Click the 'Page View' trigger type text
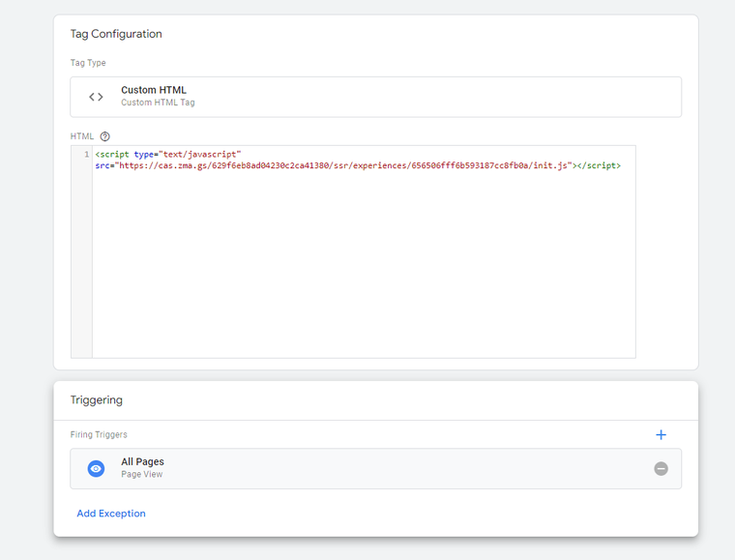The image size is (735, 560). [x=142, y=474]
